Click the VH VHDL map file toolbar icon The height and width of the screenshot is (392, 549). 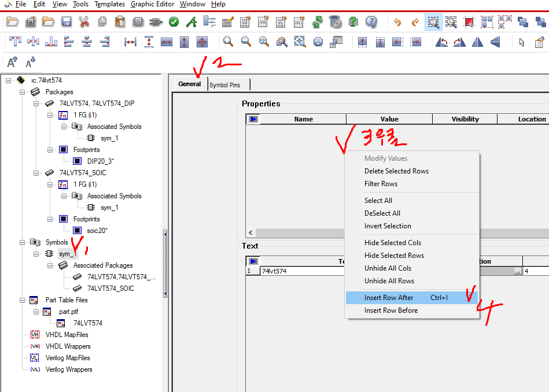[x=245, y=22]
